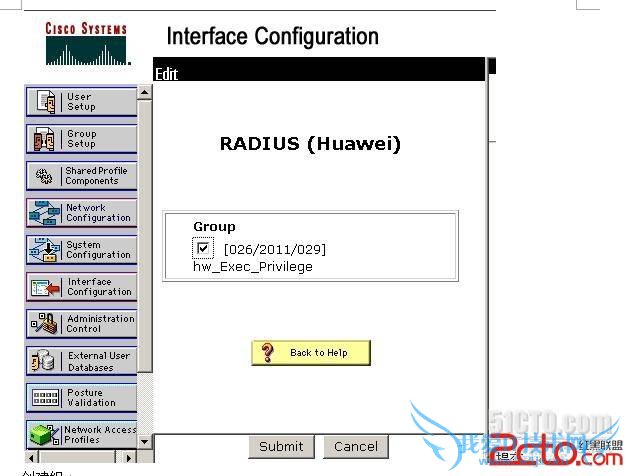Select the User Setup menu label
626x476 pixels.
pos(81,102)
